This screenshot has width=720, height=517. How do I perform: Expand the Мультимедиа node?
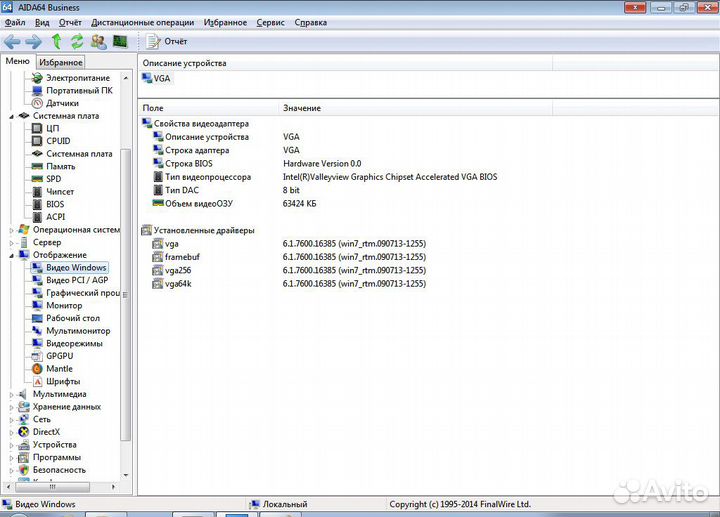coord(11,394)
